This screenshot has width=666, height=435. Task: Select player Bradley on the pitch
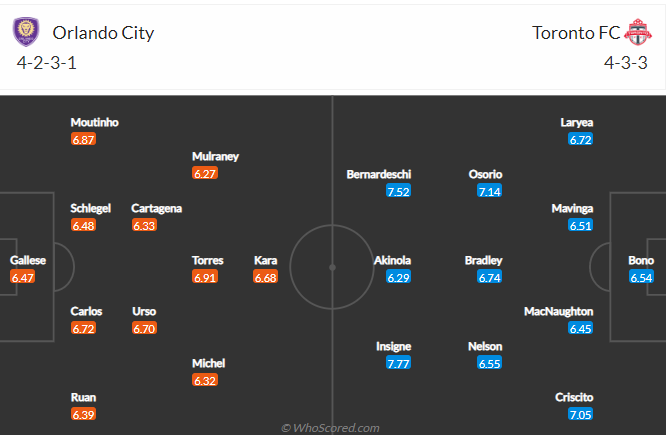(483, 260)
